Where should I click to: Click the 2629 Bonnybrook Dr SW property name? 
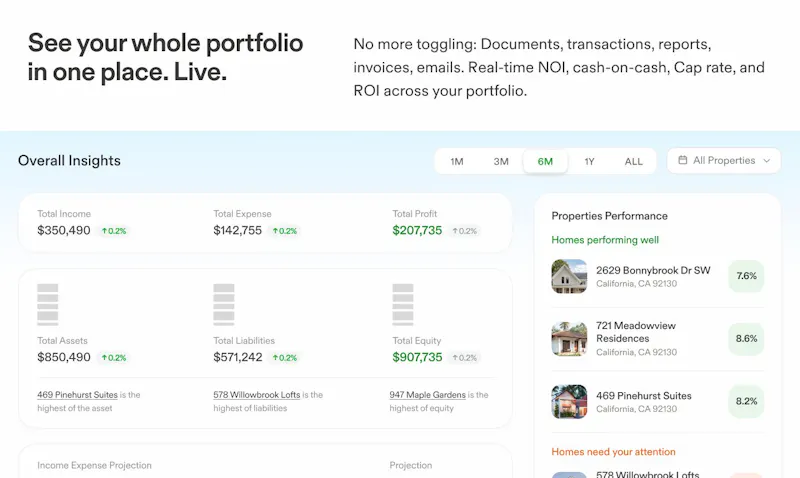pyautogui.click(x=653, y=270)
